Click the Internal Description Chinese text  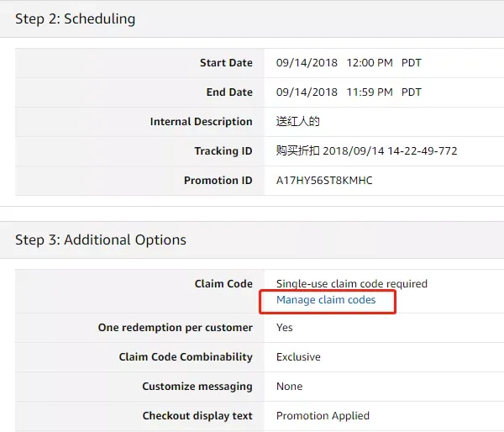[x=297, y=121]
